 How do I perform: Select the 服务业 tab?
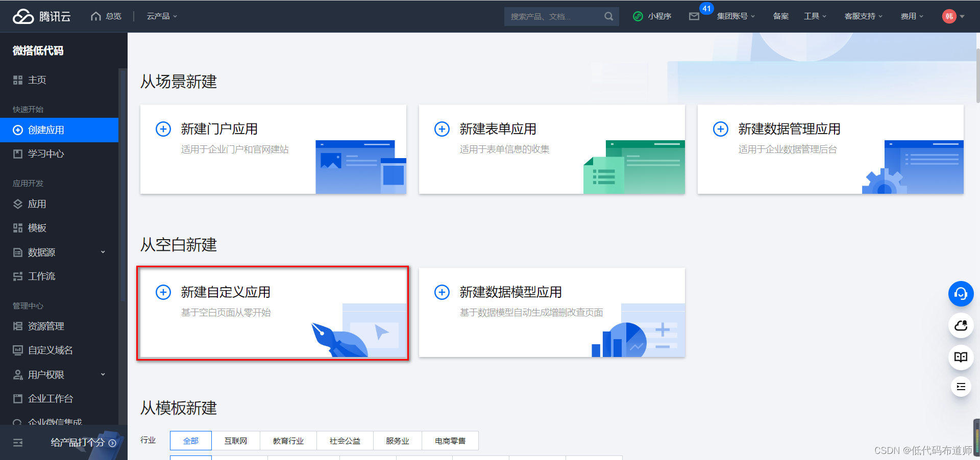[398, 441]
